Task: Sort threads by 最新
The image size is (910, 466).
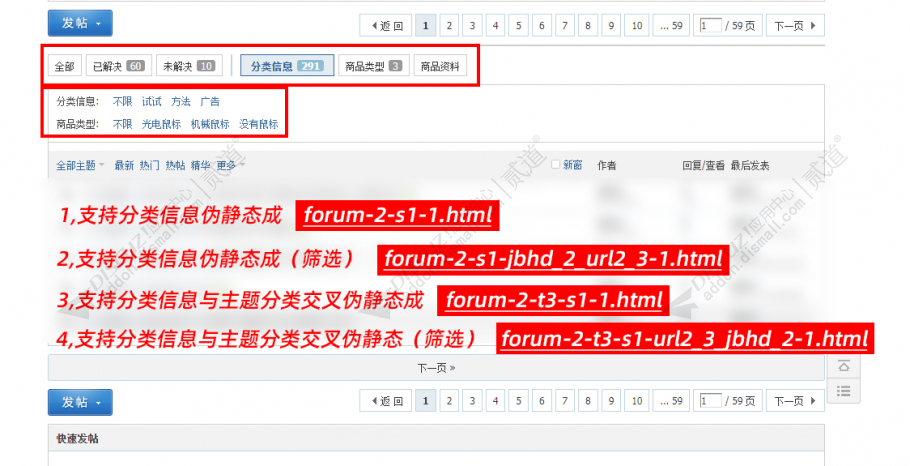Action: [124, 165]
